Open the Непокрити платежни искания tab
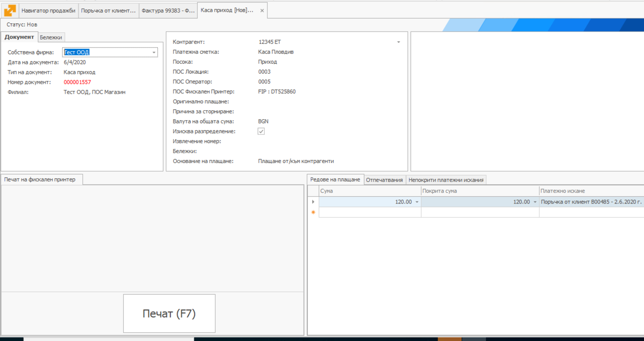This screenshot has width=644, height=341. pos(446,180)
